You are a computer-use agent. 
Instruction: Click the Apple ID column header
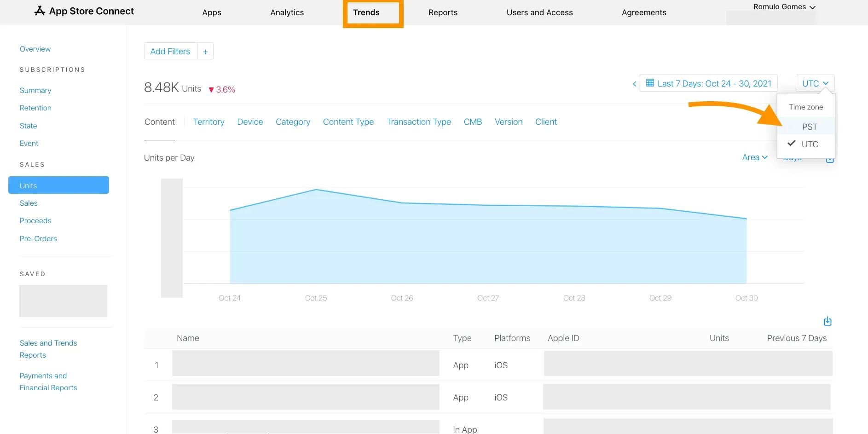(563, 338)
